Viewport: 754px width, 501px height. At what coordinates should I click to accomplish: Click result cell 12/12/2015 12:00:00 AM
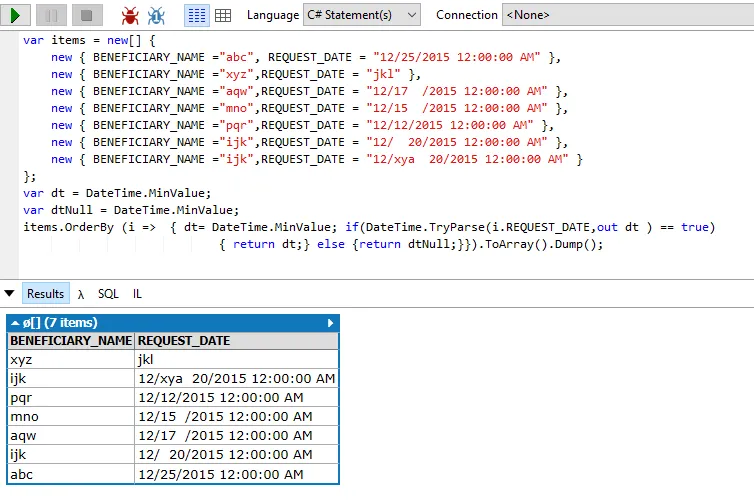tap(237, 397)
